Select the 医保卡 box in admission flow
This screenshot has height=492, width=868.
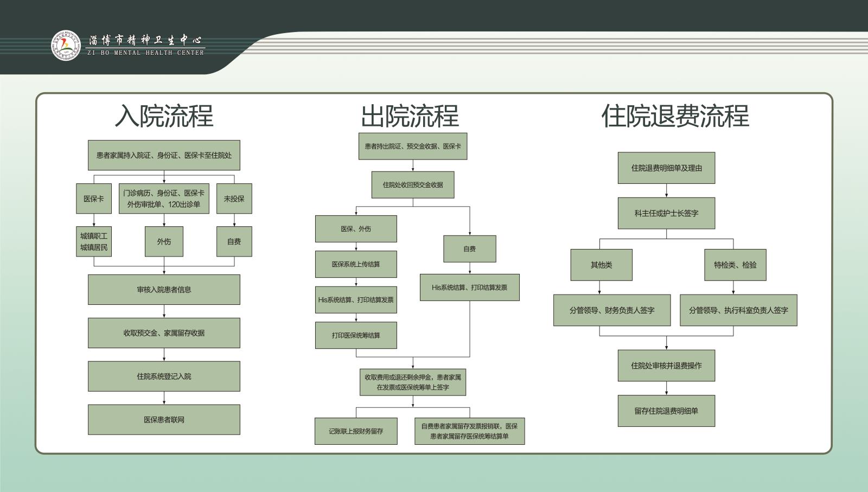coord(94,199)
